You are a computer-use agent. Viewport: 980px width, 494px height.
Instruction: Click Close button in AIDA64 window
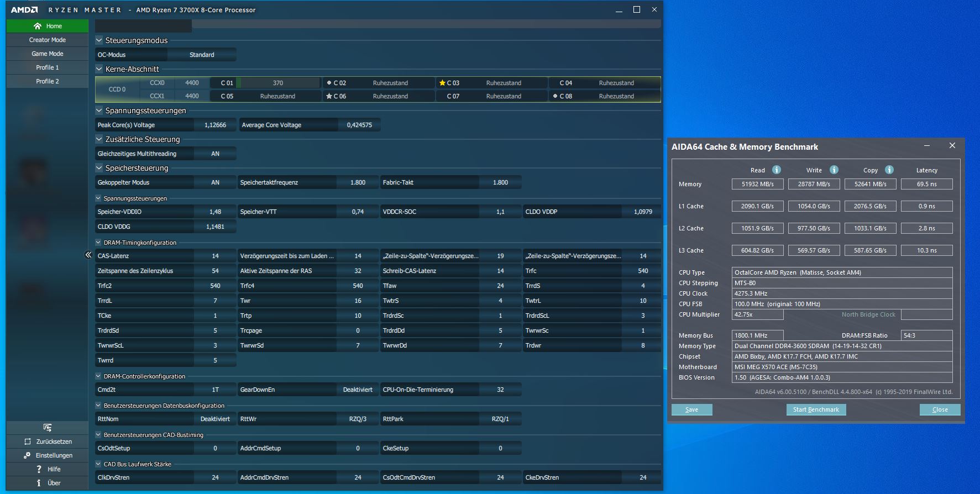(940, 409)
